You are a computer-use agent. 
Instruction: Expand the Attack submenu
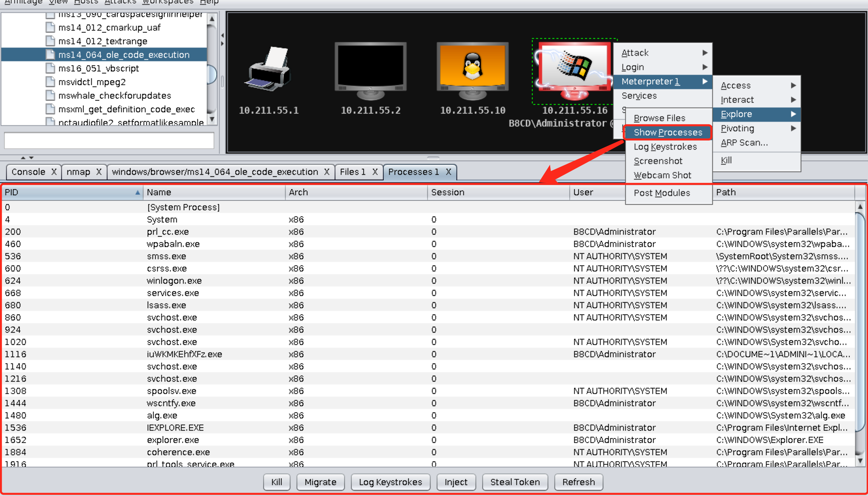(663, 52)
